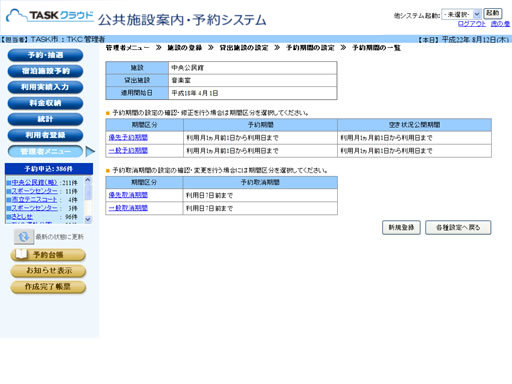The height and width of the screenshot is (384, 512).
Task: Select the highlighted 管理者メニュー sidebar button
Action: pos(45,151)
